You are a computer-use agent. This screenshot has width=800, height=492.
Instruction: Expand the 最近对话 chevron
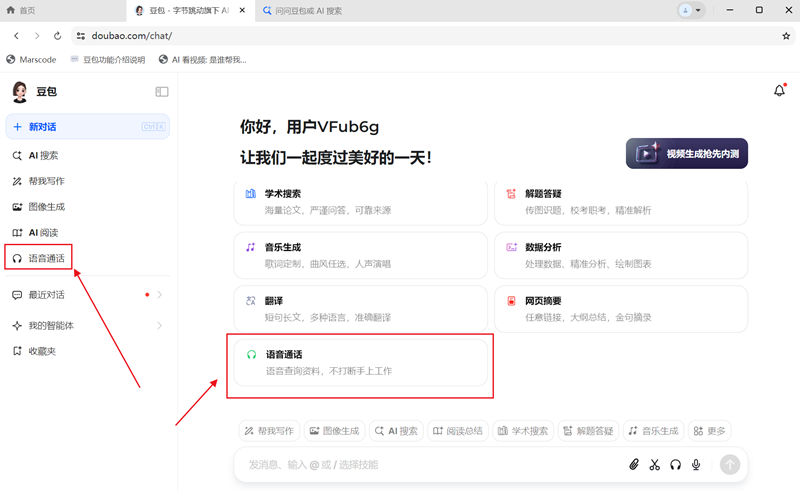tap(160, 294)
